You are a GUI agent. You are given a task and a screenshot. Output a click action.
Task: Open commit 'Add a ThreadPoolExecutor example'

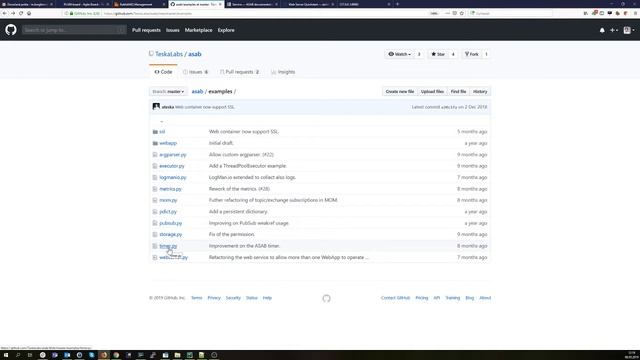point(248,166)
